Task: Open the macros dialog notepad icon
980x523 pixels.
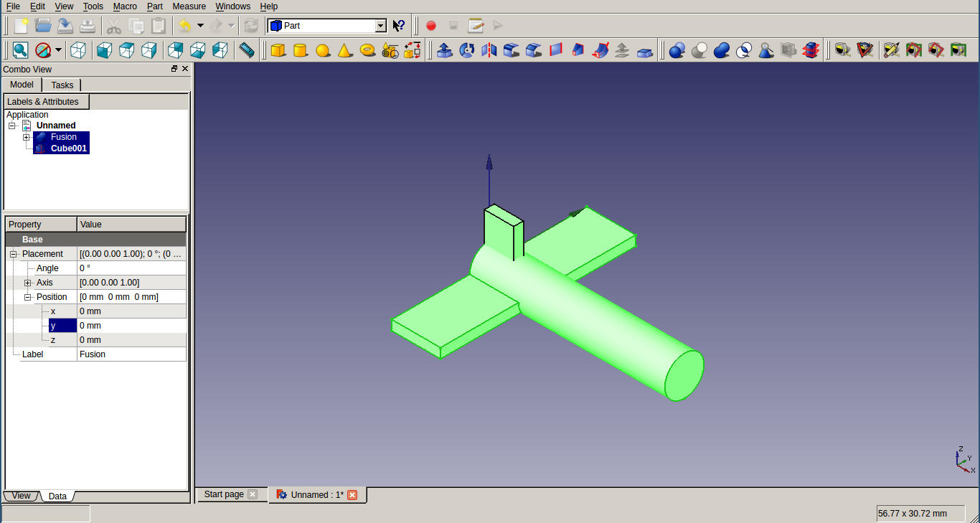Action: coord(475,26)
